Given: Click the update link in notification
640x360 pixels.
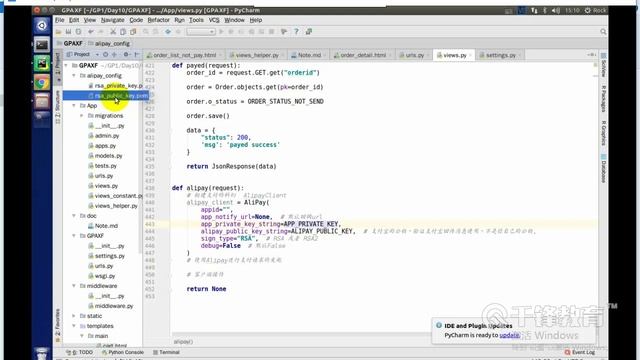Looking at the screenshot, I should [x=509, y=335].
